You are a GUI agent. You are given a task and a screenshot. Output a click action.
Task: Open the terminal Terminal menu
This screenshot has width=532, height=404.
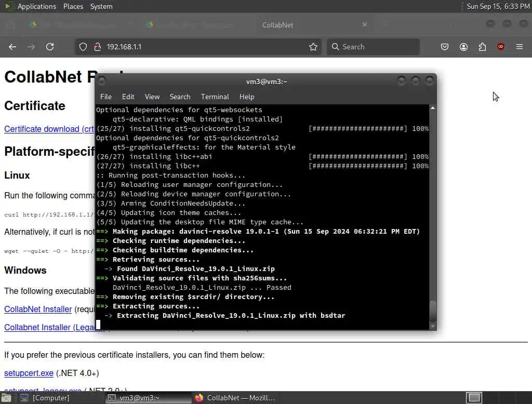215,97
